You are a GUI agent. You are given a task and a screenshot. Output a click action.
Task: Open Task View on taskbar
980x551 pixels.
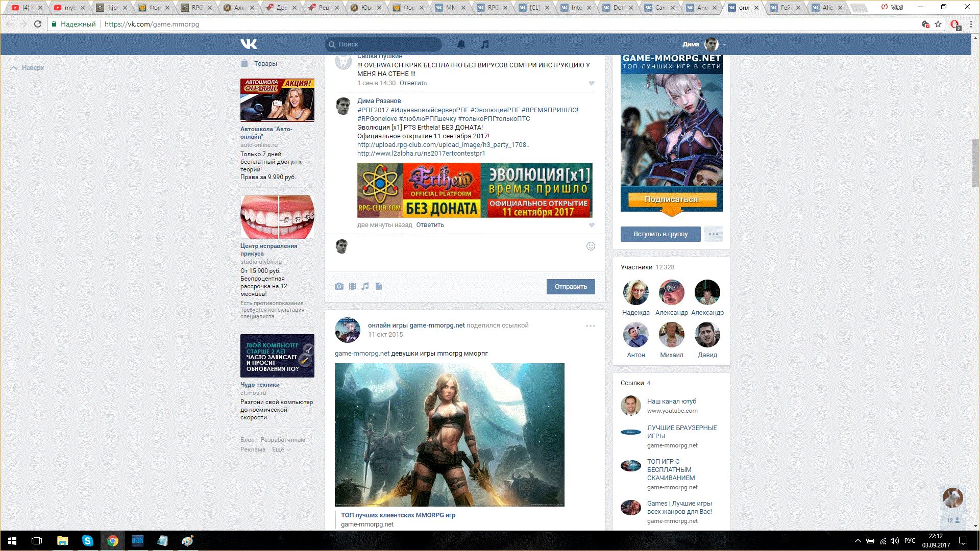pos(37,541)
